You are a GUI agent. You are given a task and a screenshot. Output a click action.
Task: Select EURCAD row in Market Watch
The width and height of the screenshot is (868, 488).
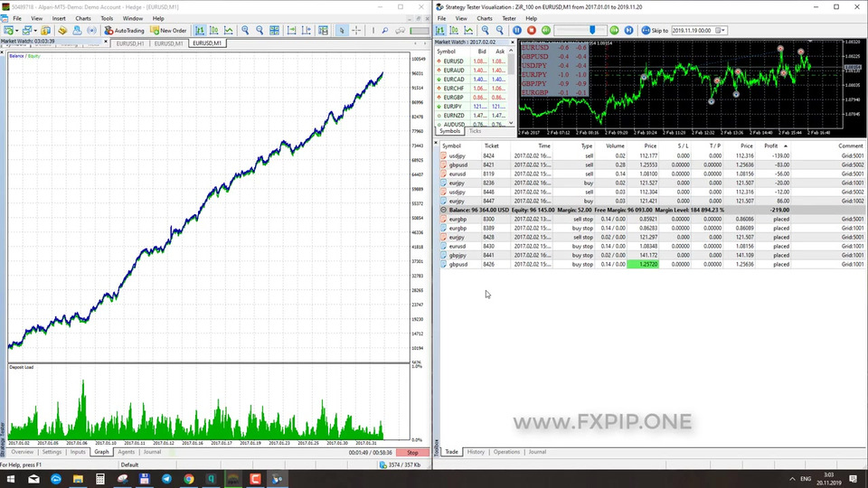[x=471, y=80]
